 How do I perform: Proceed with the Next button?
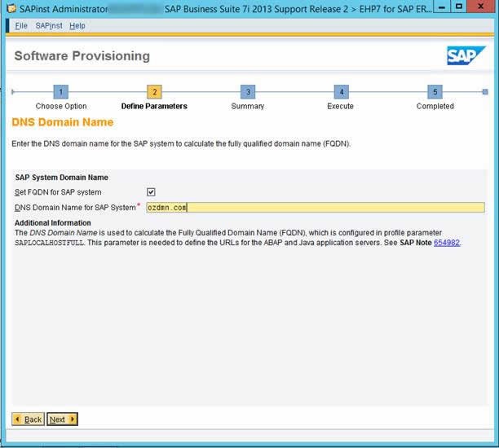pyautogui.click(x=62, y=419)
